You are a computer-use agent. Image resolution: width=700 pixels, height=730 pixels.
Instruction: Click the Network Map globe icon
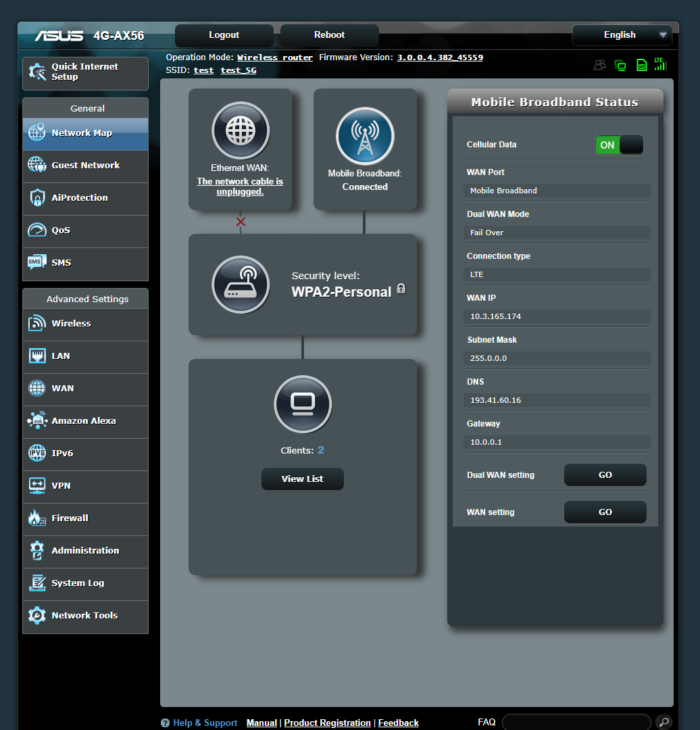point(36,132)
